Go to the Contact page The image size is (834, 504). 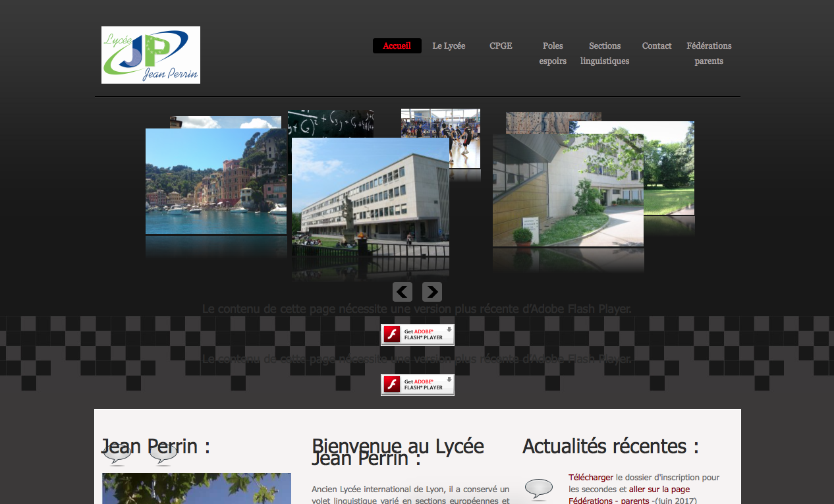click(x=657, y=45)
